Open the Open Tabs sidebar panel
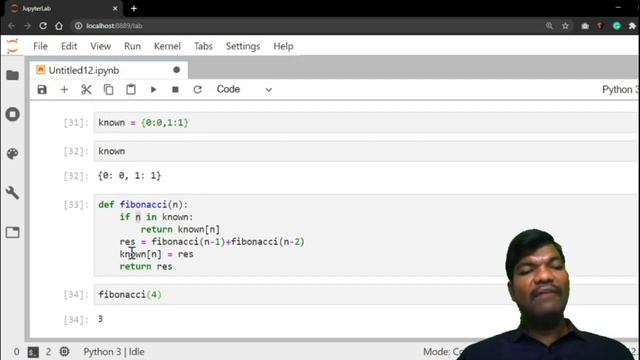Screen dimensions: 640x360 tap(13, 232)
